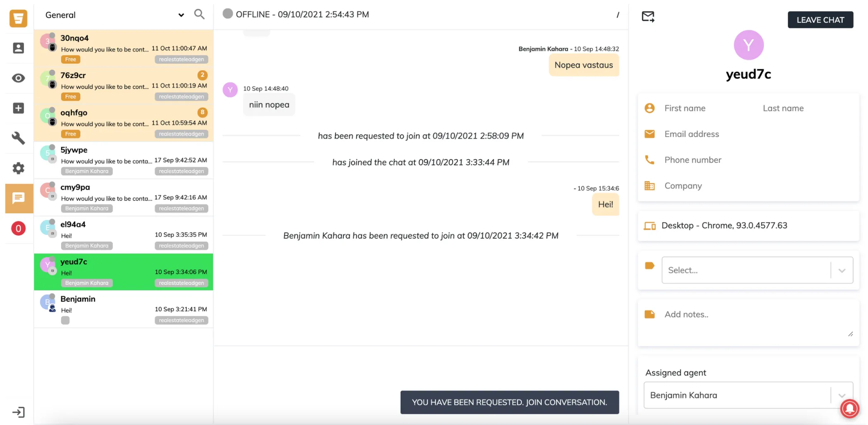Viewport: 868px width, 425px height.
Task: Click the forward transcript email icon
Action: pyautogui.click(x=648, y=17)
